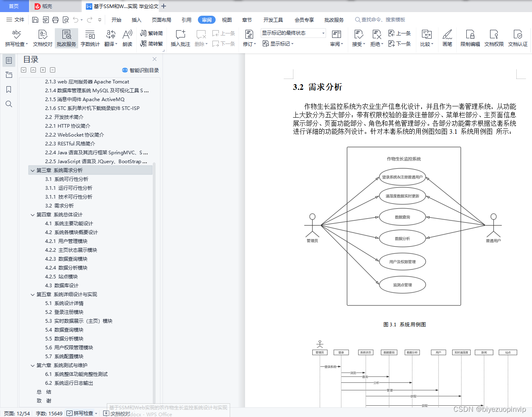
Task: Click the 智能识别目录 button
Action: 141,70
